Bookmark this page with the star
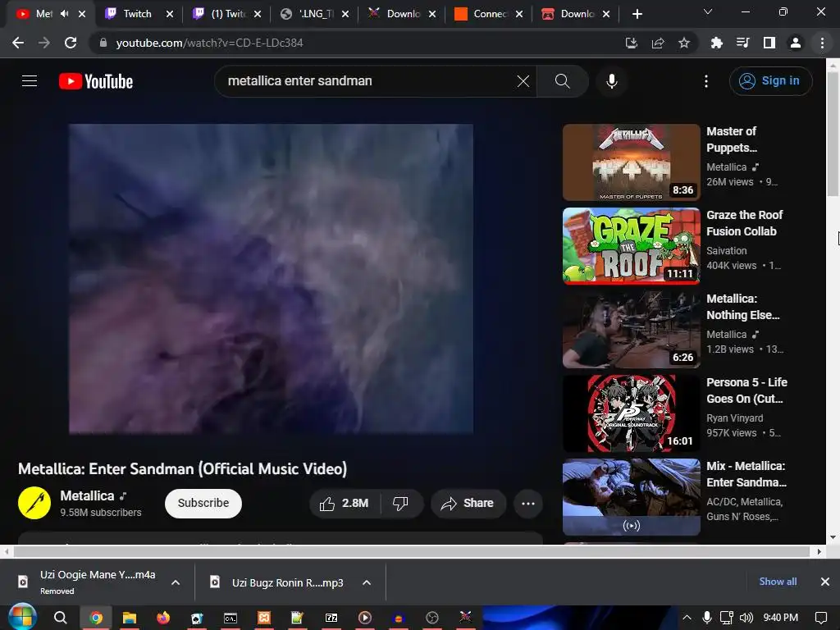 click(684, 43)
